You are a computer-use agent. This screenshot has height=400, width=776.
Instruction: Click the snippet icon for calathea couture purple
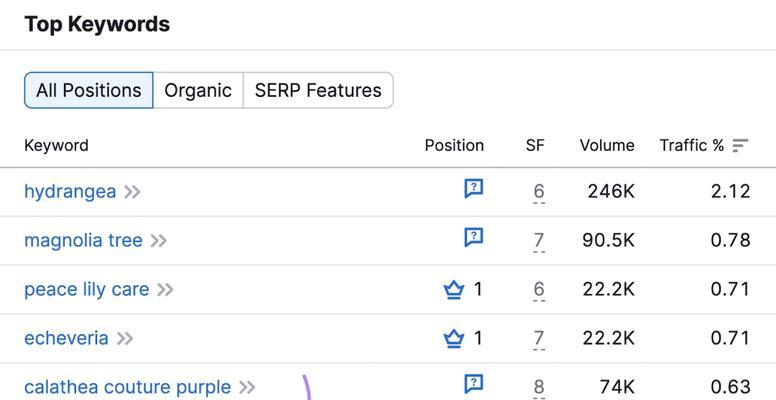pos(474,384)
